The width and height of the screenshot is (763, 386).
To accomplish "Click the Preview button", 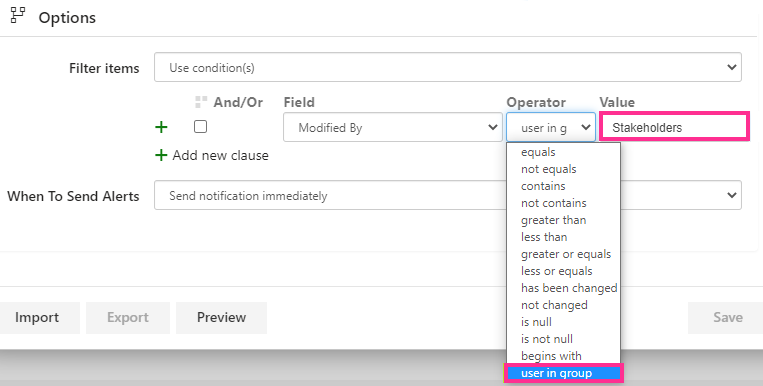I will [x=221, y=317].
